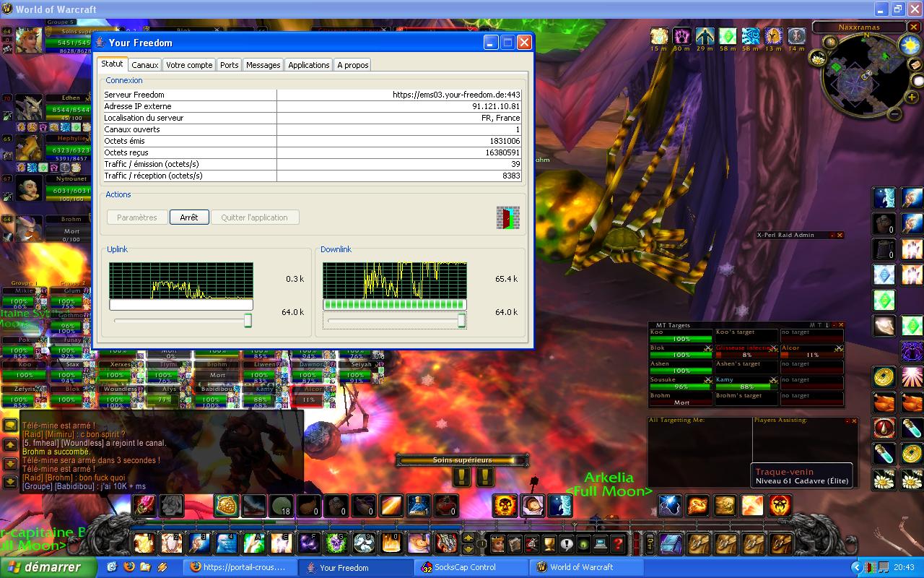This screenshot has height=578, width=924.
Task: Open the quest log goblet icon
Action: coord(549,543)
